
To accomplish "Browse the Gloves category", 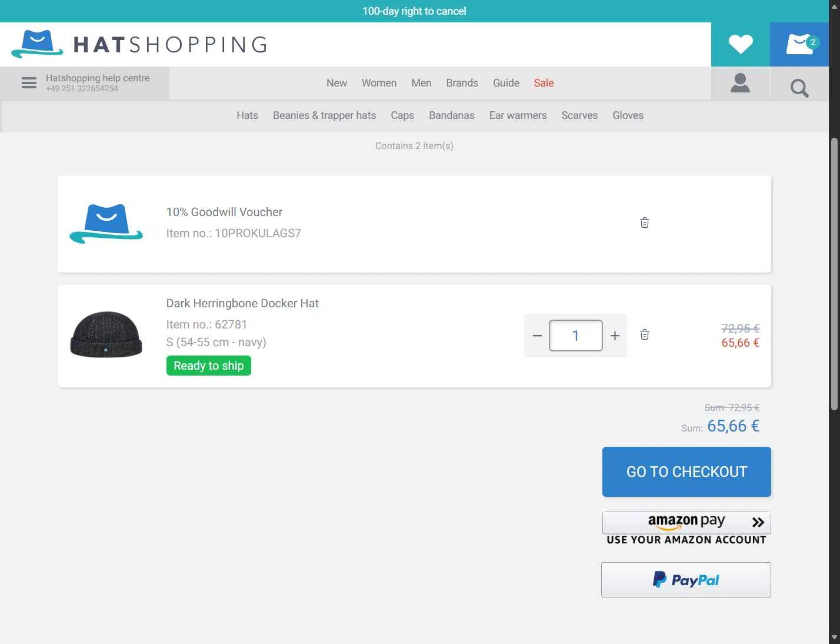I will pyautogui.click(x=628, y=115).
